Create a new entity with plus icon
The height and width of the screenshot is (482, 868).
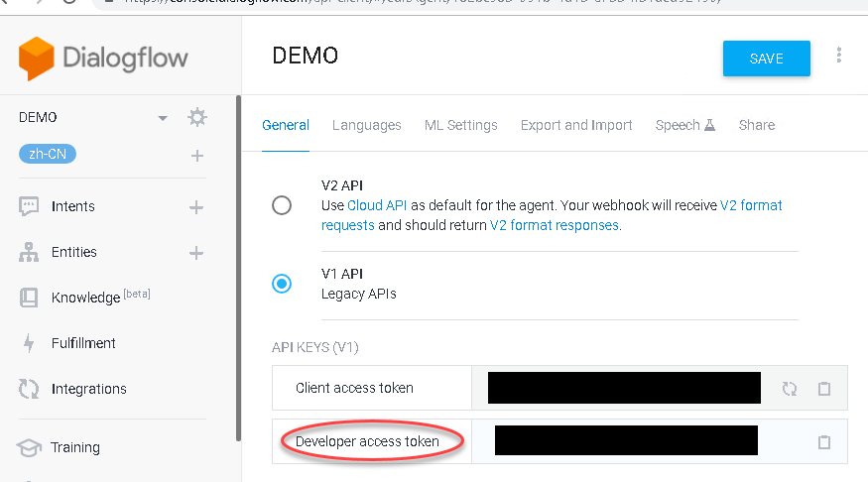(x=196, y=253)
